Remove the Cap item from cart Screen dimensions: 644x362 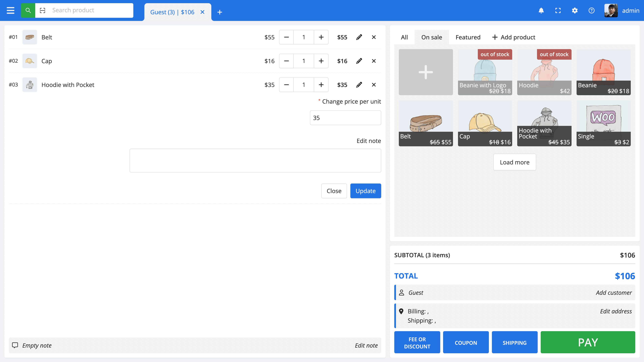click(x=374, y=61)
